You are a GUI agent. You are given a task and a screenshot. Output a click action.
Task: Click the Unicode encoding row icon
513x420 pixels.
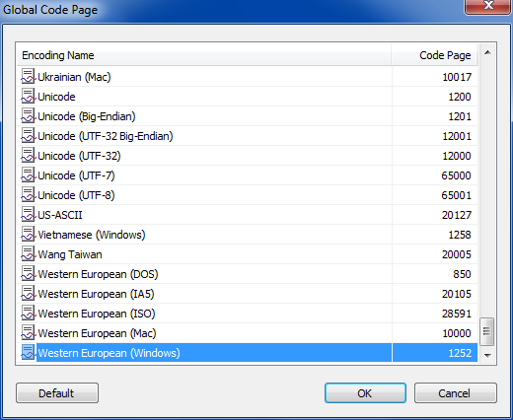coord(29,97)
